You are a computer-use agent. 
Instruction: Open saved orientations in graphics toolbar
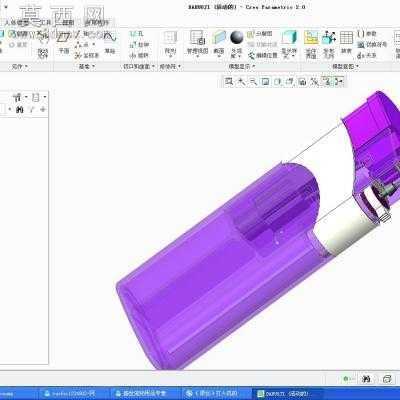pyautogui.click(x=290, y=81)
